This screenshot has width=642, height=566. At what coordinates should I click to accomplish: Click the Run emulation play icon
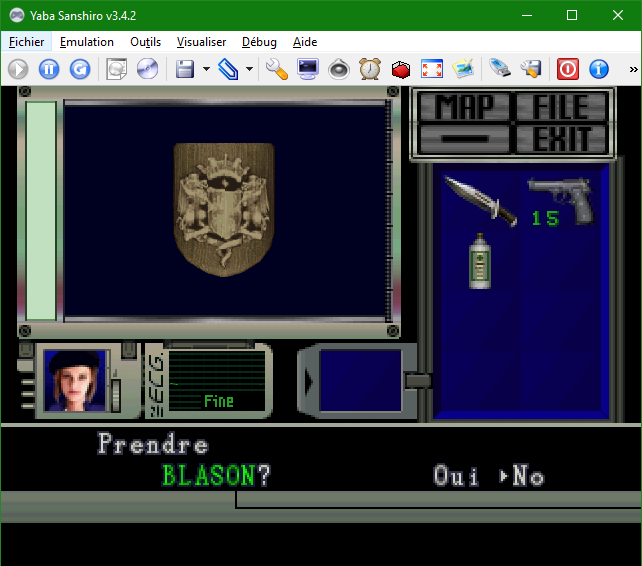tap(18, 69)
